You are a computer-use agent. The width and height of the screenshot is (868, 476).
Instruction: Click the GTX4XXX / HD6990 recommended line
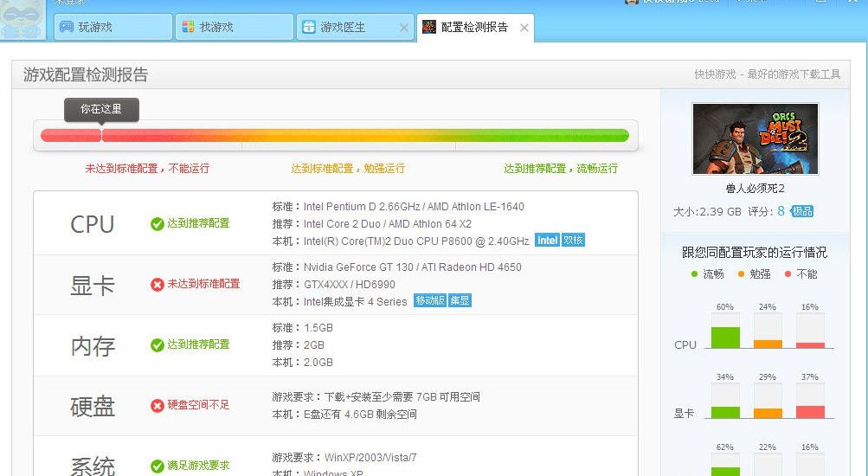333,285
